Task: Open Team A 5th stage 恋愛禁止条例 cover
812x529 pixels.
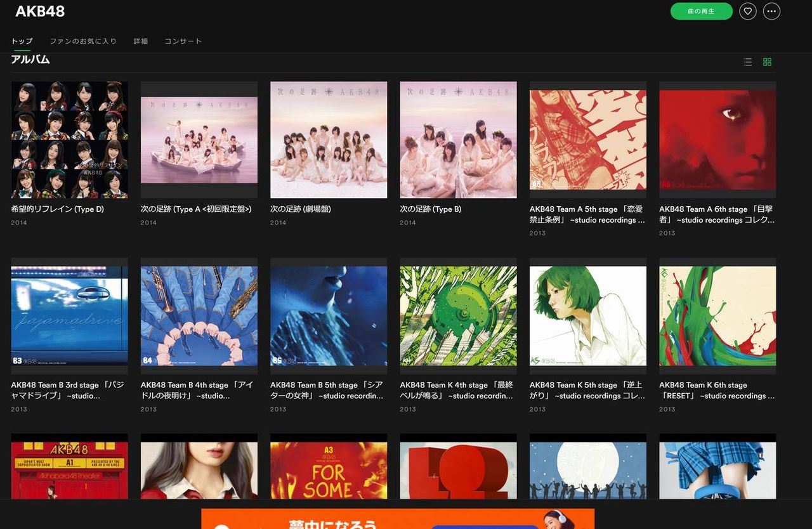Action: point(588,140)
